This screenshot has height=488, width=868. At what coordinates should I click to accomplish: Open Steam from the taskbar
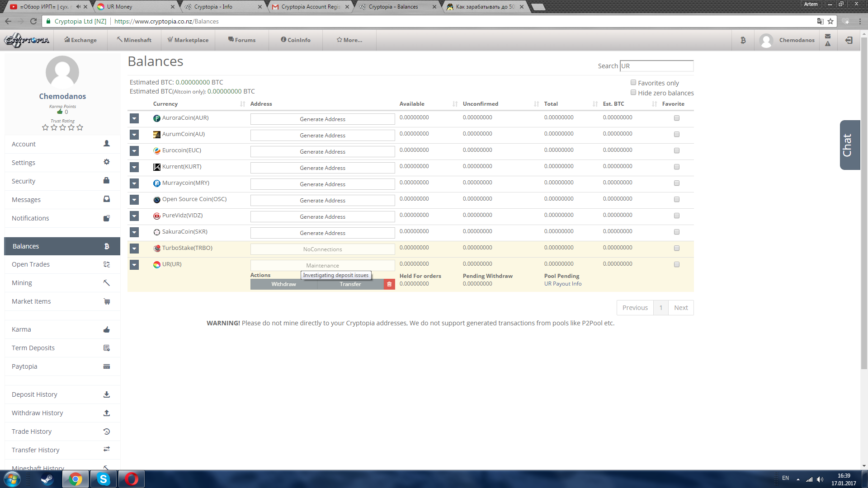47,479
